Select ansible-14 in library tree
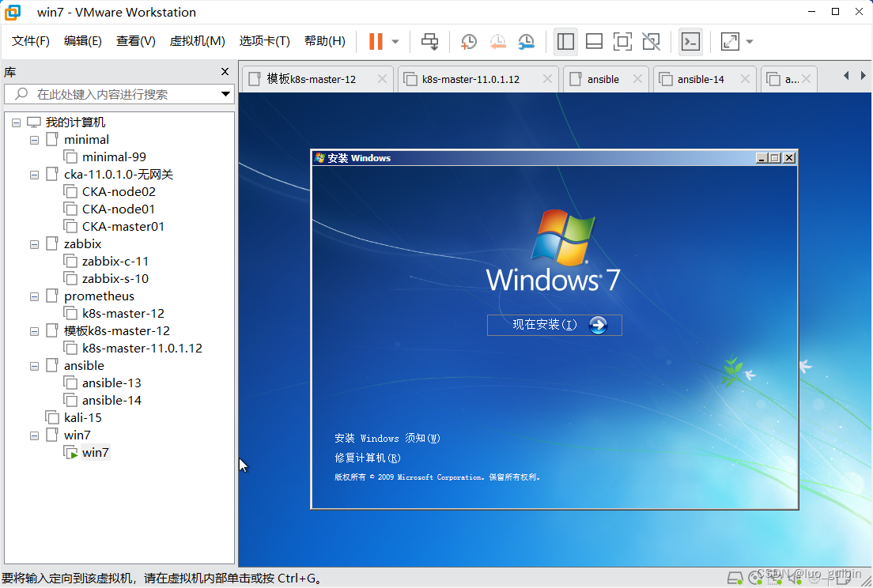The height and width of the screenshot is (588, 873). 111,401
